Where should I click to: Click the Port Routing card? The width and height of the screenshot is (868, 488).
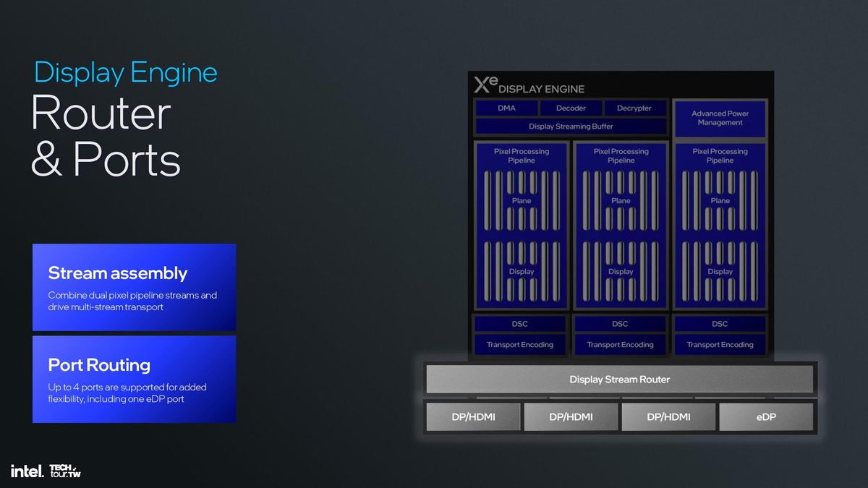tap(135, 379)
